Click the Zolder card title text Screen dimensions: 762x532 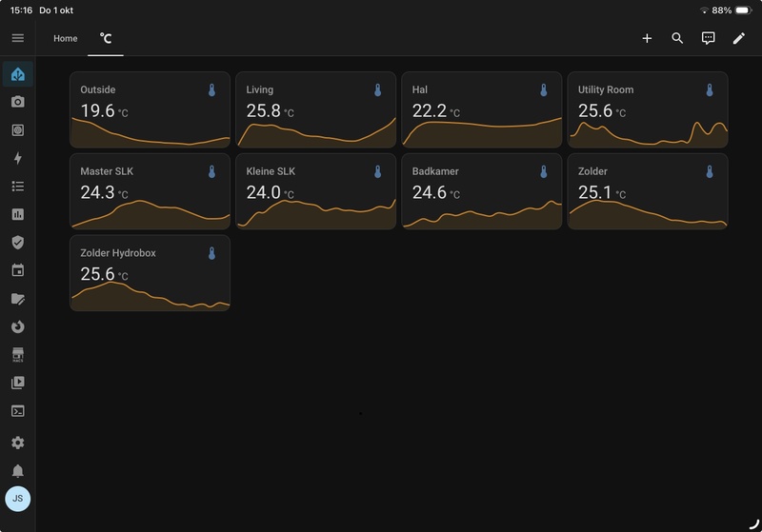coord(592,171)
